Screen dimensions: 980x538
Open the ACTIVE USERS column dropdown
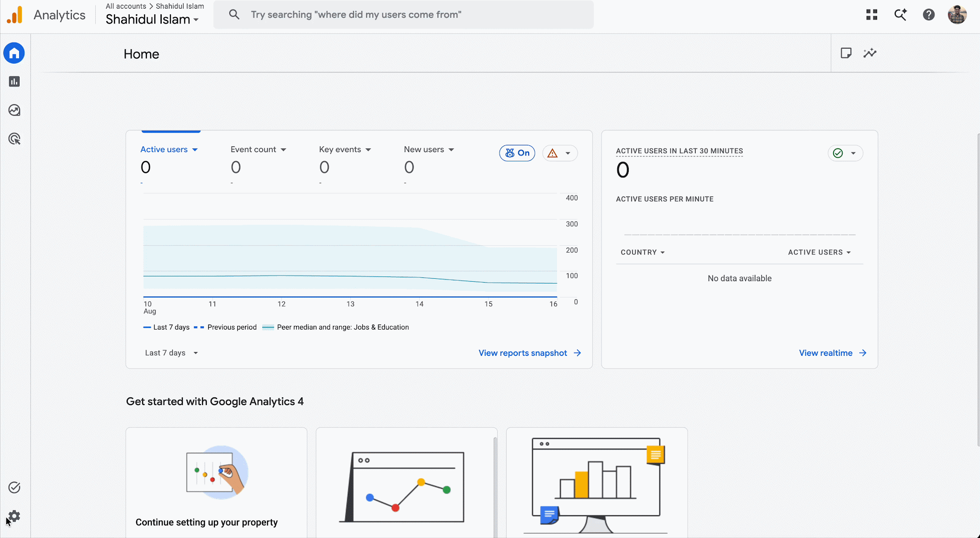click(819, 253)
